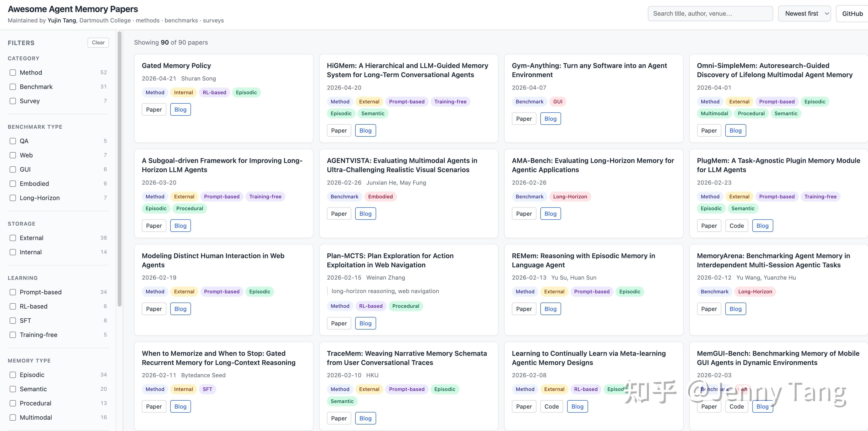The image size is (868, 431).
Task: Click the Embodied tag on AGENTVISTA card
Action: point(380,196)
